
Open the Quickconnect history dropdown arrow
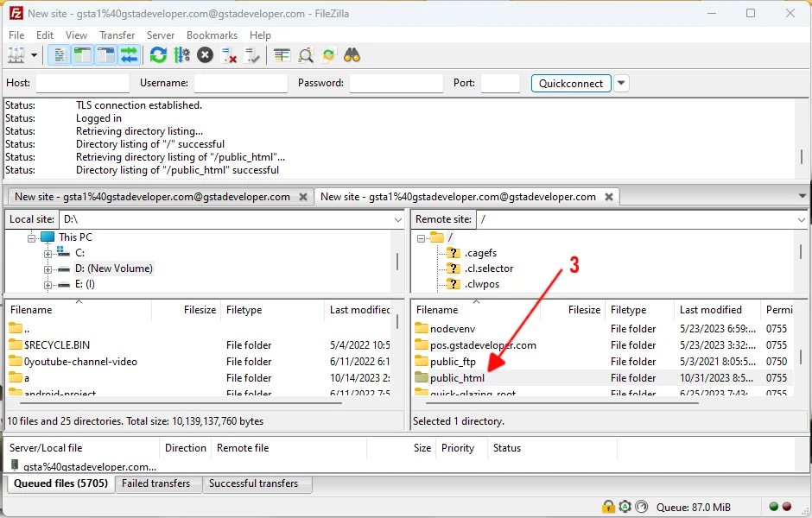point(621,84)
